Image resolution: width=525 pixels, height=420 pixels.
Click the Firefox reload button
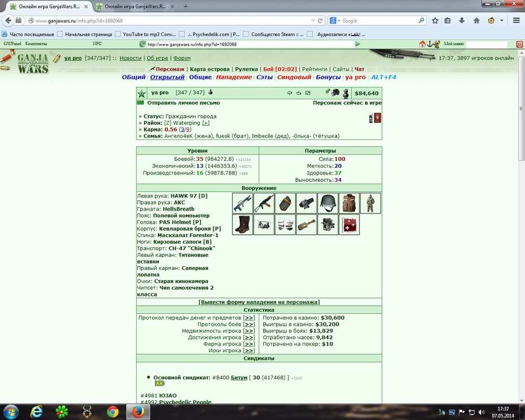(x=320, y=20)
